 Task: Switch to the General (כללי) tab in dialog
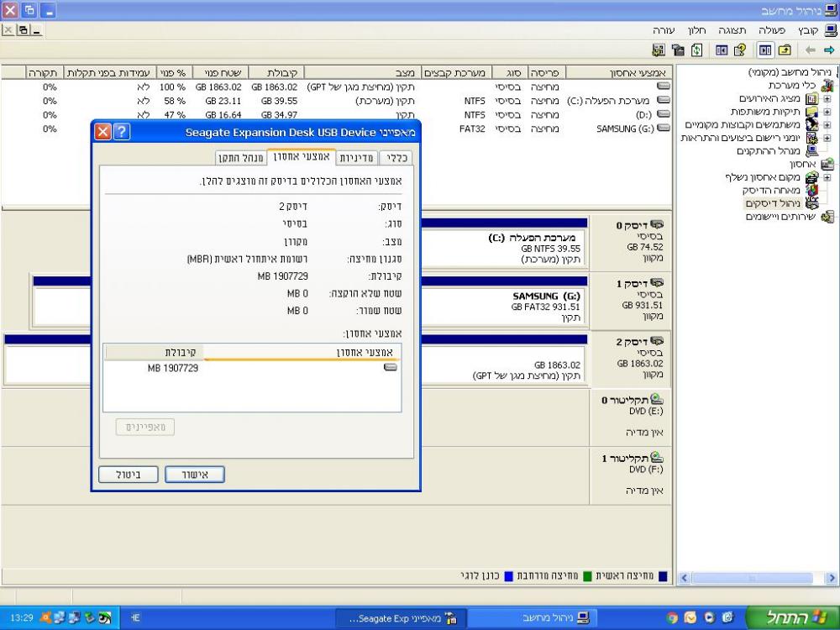pos(397,158)
